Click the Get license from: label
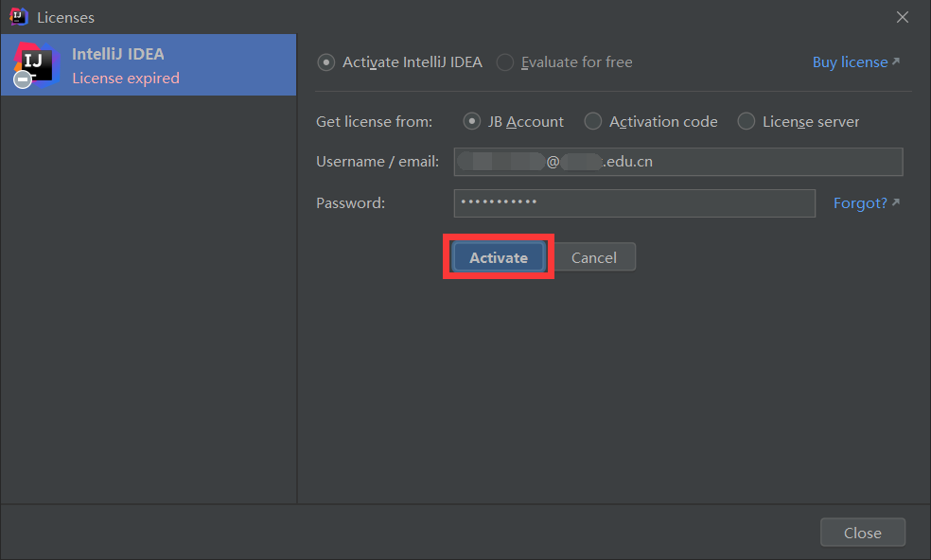The image size is (931, 560). pyautogui.click(x=374, y=122)
